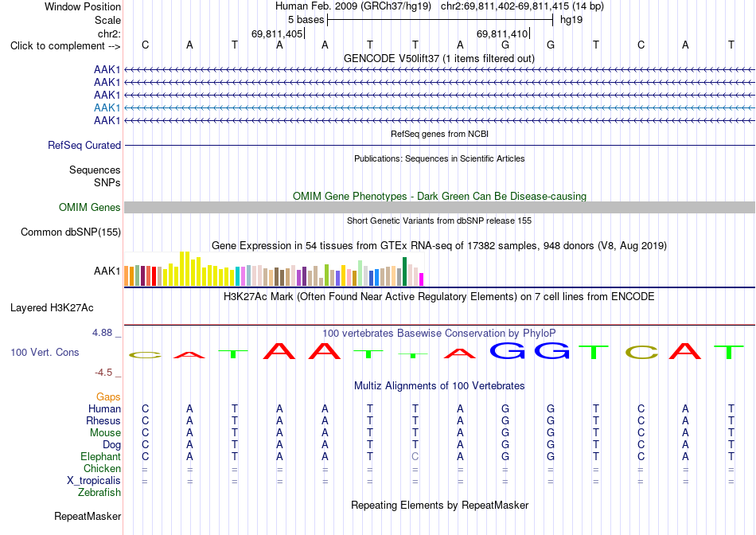Select the 'Rhesus' alignment row label
756x535 pixels.
point(103,420)
